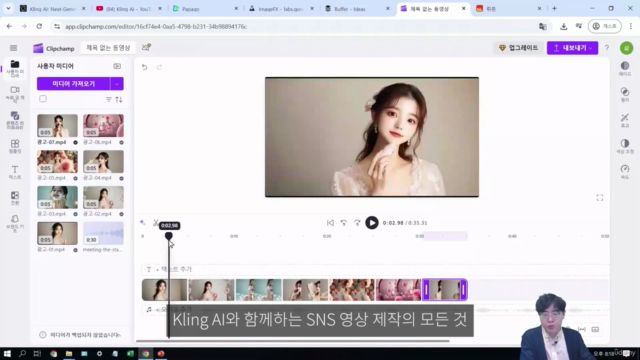Select the 광고-01.mp4 media thumbnail
Viewport: 640px width, 360px height.
pyautogui.click(x=58, y=233)
